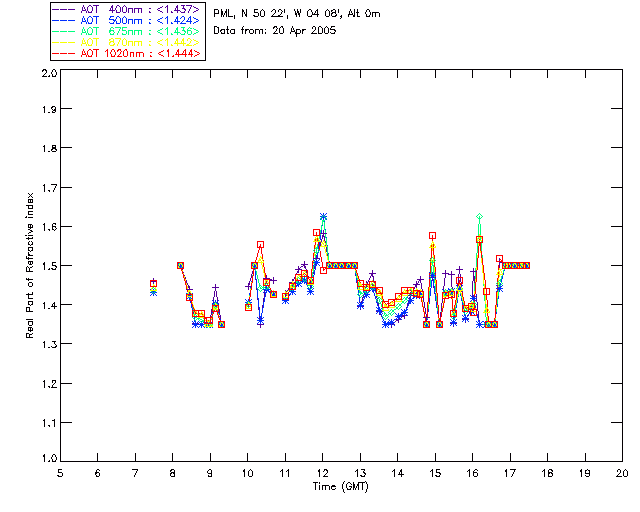Click the red square marker at 1.5 near 8 GMT

coord(180,265)
